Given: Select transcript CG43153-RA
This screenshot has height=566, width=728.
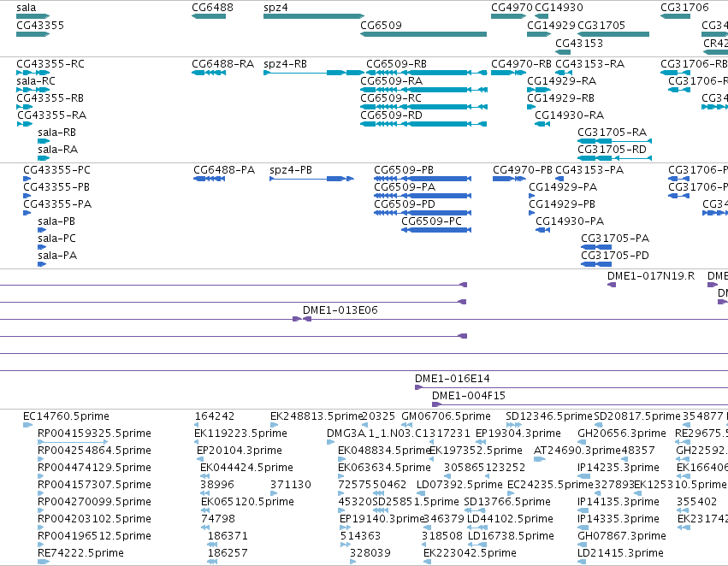Looking at the screenshot, I should point(564,73).
